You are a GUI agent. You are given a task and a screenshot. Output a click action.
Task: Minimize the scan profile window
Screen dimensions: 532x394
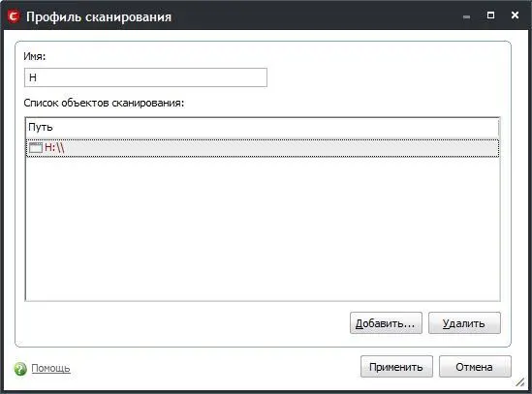pos(466,16)
